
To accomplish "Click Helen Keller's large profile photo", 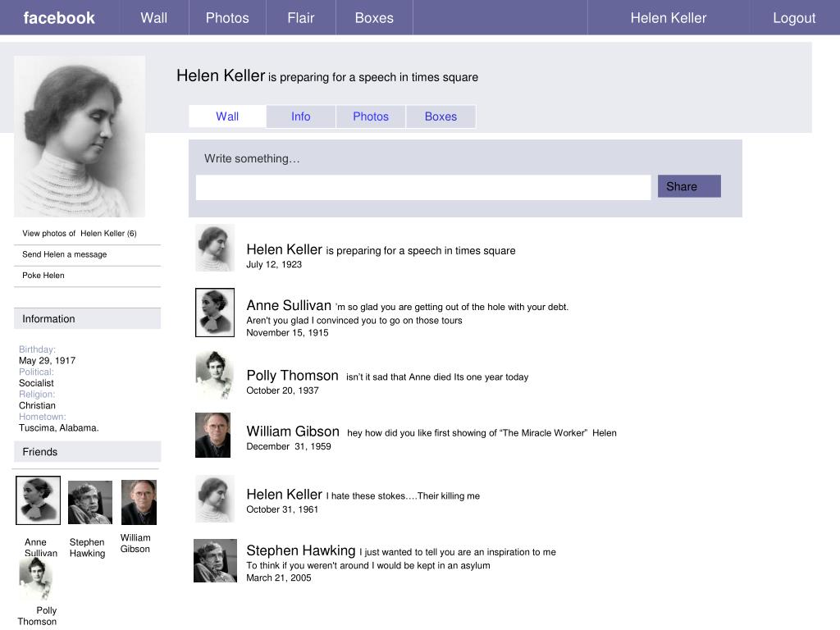I will [x=80, y=137].
